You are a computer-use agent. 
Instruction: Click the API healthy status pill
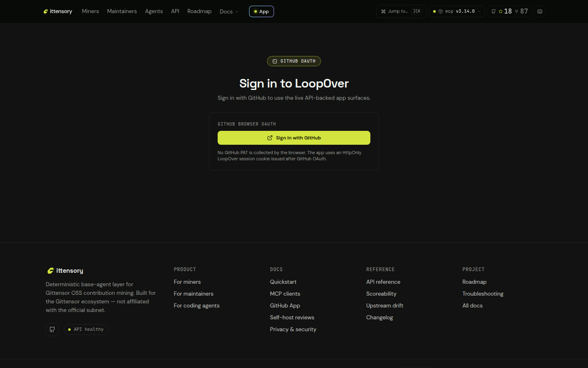[86, 330]
